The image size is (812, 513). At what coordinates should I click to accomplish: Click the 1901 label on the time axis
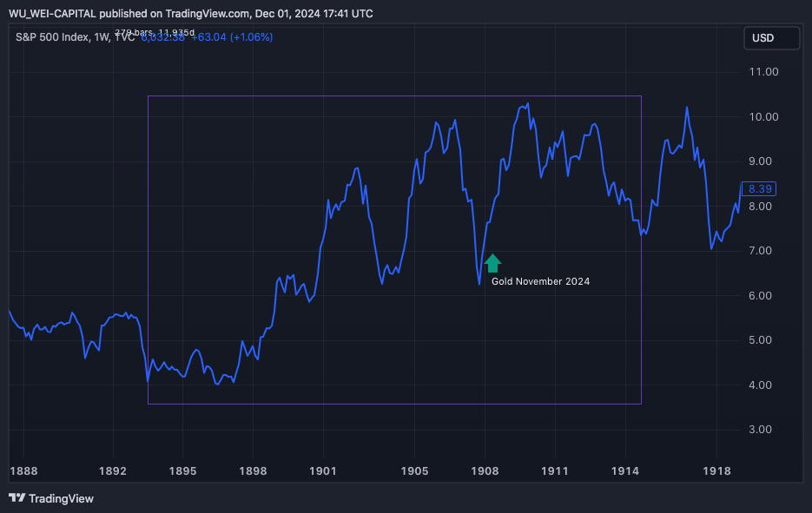tap(322, 471)
